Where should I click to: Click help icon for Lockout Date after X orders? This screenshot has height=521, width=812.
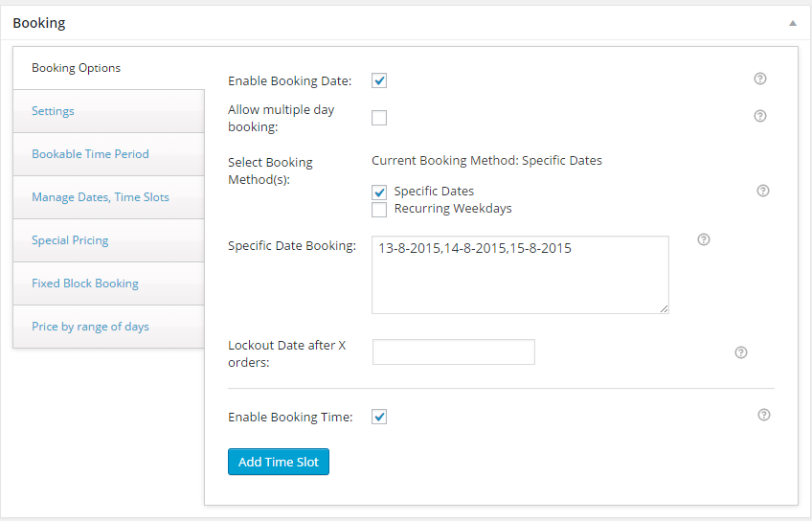(x=741, y=352)
